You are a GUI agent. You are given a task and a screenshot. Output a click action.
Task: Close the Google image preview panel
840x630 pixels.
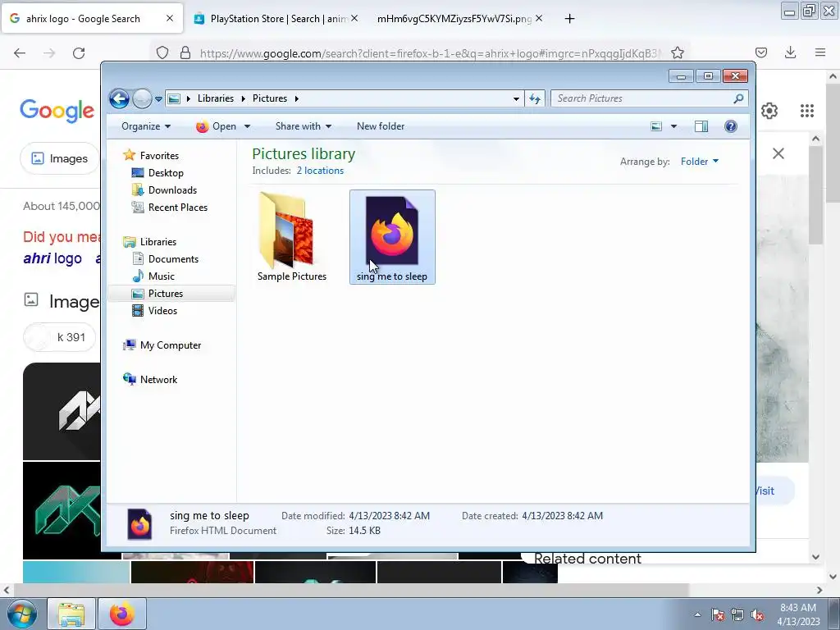tap(778, 153)
